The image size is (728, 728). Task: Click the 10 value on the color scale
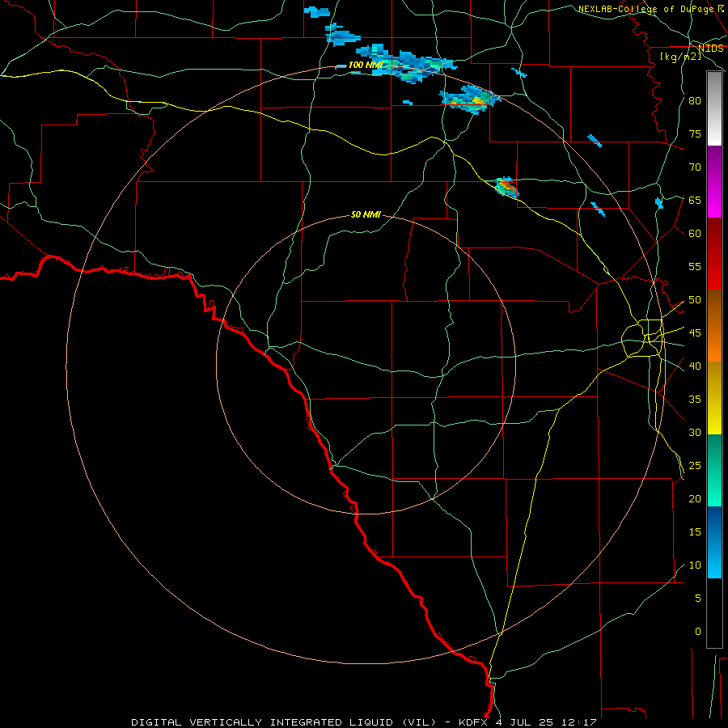pos(695,565)
